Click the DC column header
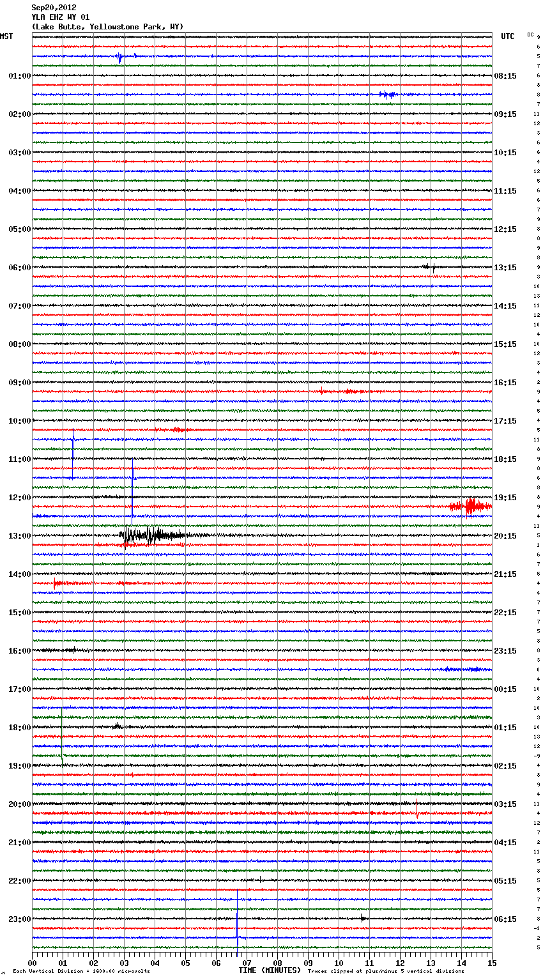 (530, 34)
